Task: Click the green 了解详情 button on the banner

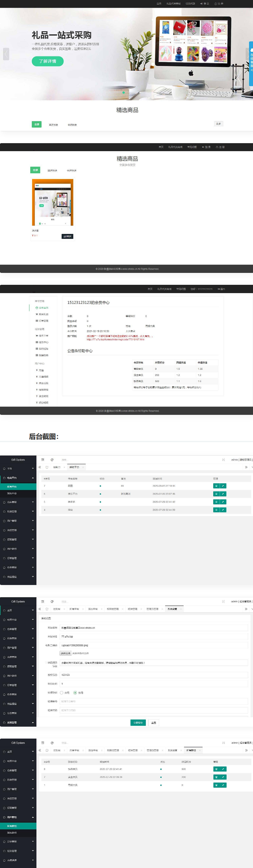Action: click(47, 61)
